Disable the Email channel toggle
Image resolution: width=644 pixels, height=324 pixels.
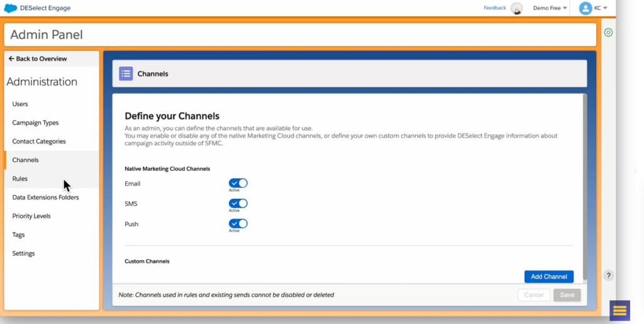[x=238, y=183]
